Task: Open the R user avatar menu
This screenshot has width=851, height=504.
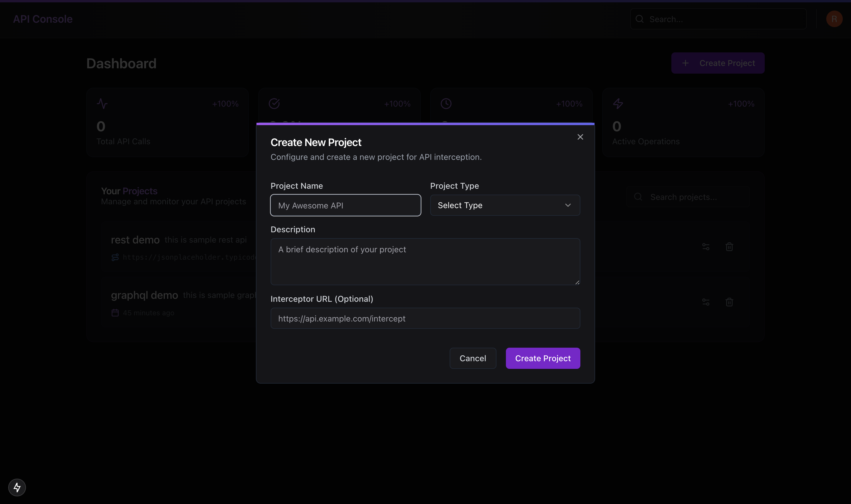Action: click(834, 19)
